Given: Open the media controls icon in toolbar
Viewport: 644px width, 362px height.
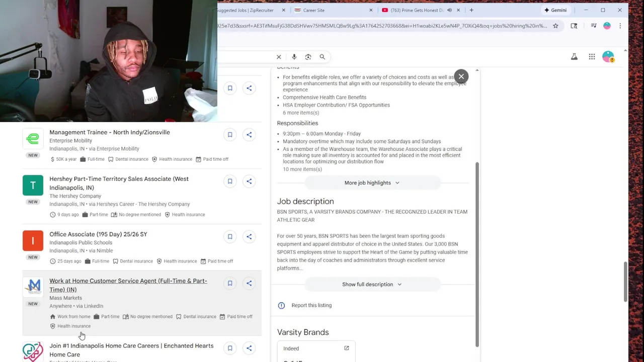Looking at the screenshot, I should pyautogui.click(x=594, y=26).
